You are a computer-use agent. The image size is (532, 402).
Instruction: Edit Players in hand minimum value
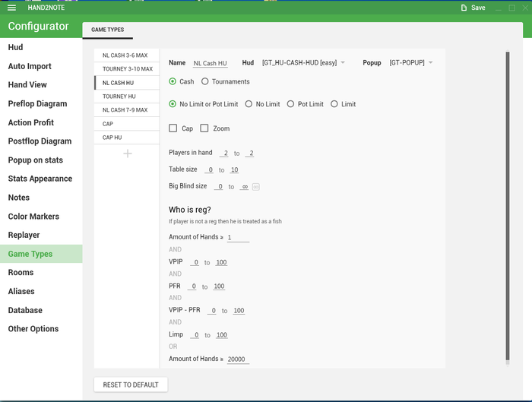click(x=224, y=153)
